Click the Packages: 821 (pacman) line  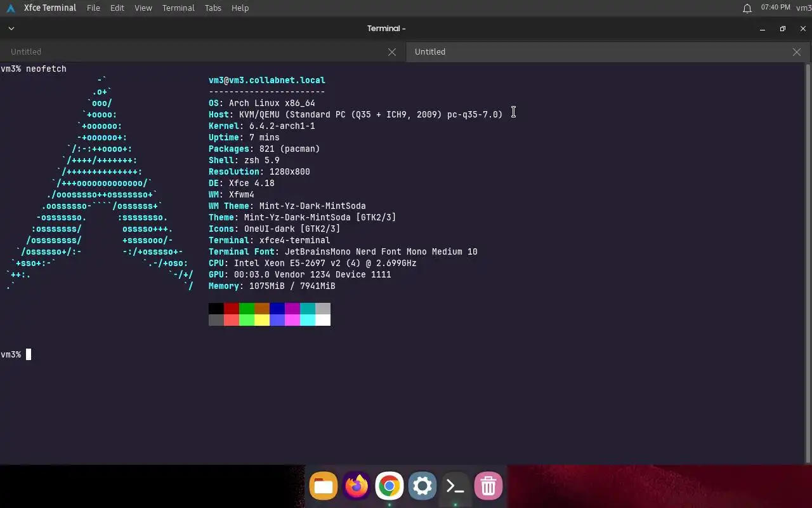(x=265, y=149)
